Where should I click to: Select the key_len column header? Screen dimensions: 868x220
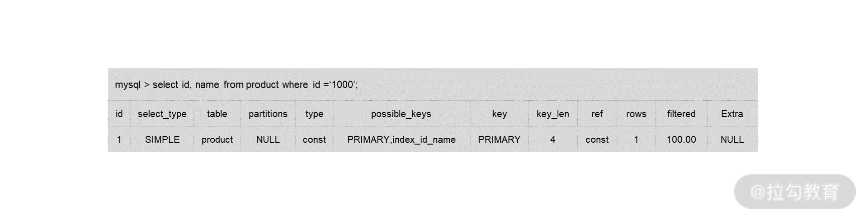click(x=552, y=114)
